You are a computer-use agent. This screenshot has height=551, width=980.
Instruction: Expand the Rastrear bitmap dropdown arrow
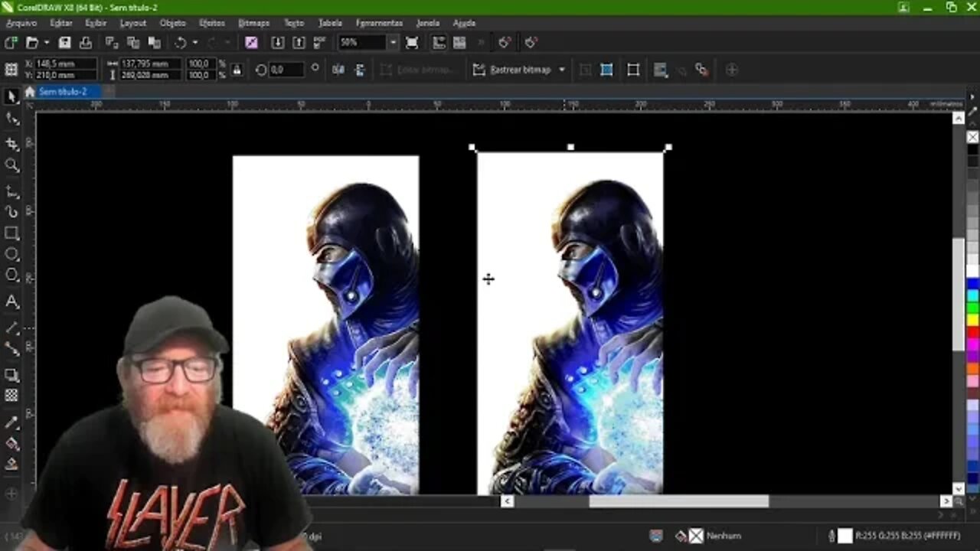tap(561, 70)
